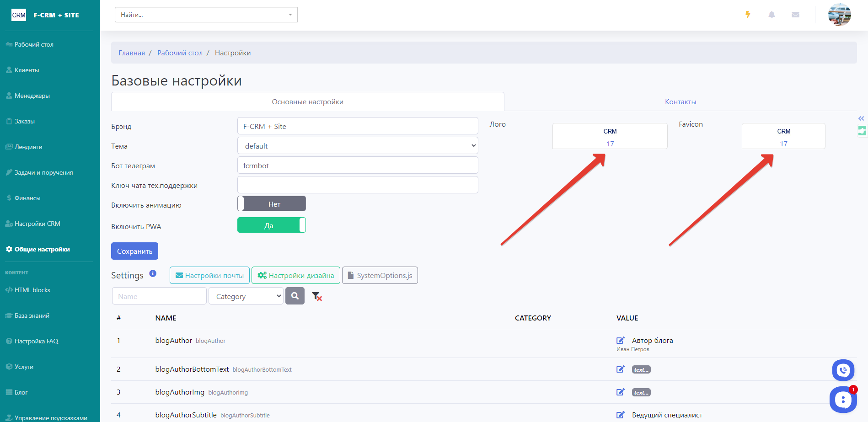Open Настройки почты button
The height and width of the screenshot is (422, 868).
point(209,275)
